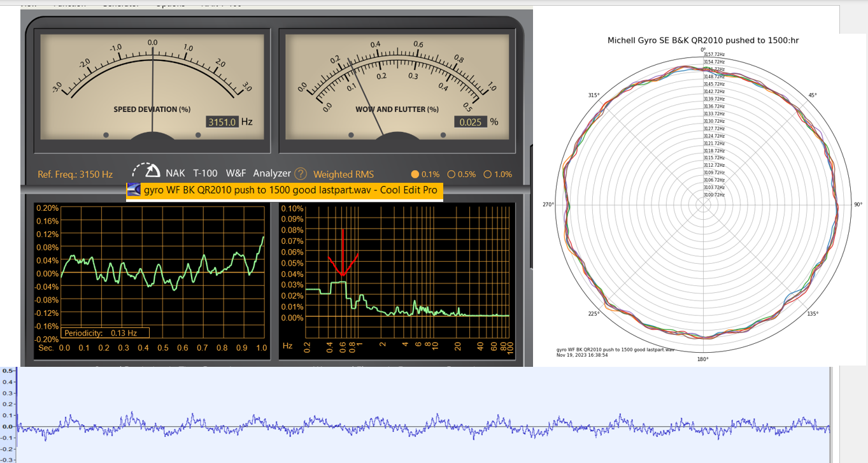Click the 90° label on the polar plot
The width and height of the screenshot is (868, 463).
(x=858, y=204)
